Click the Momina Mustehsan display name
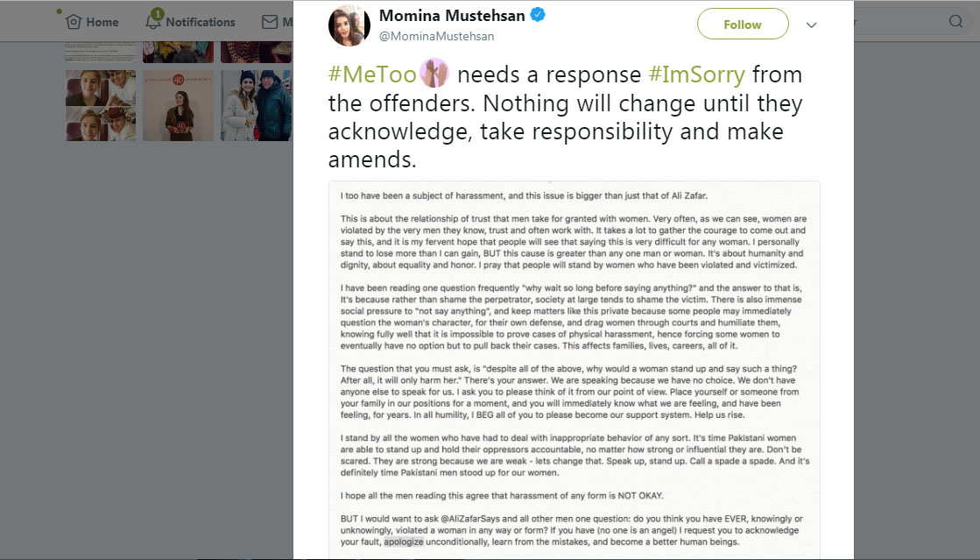 click(453, 16)
